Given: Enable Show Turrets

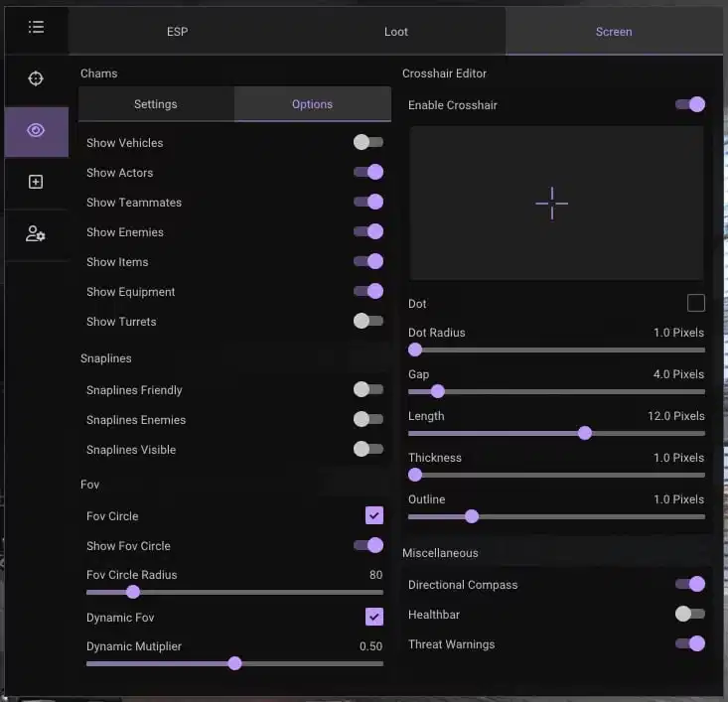Looking at the screenshot, I should [368, 321].
